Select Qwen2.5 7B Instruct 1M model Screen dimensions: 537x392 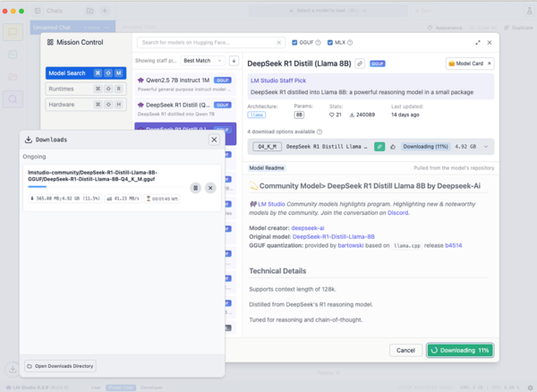pos(185,84)
